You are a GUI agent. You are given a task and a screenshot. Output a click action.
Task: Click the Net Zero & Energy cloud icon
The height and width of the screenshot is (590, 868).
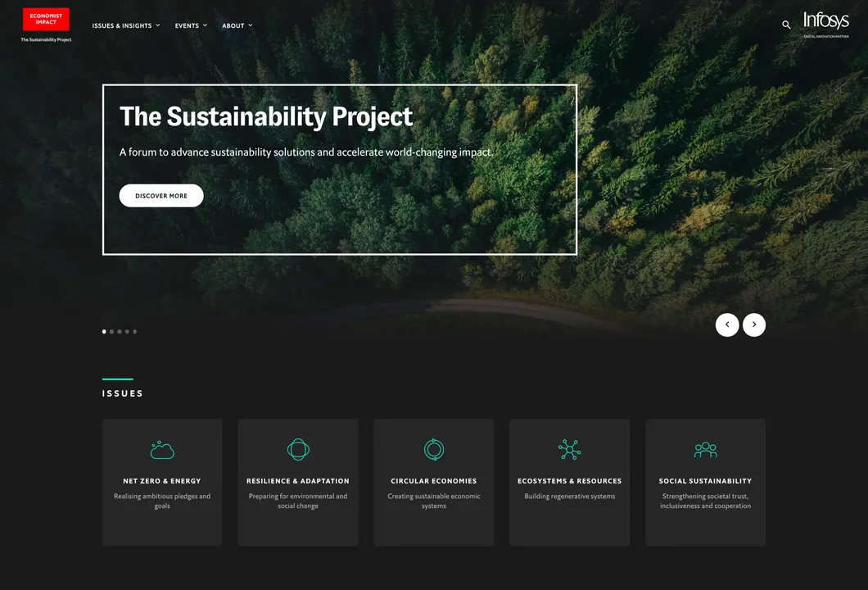pyautogui.click(x=162, y=450)
